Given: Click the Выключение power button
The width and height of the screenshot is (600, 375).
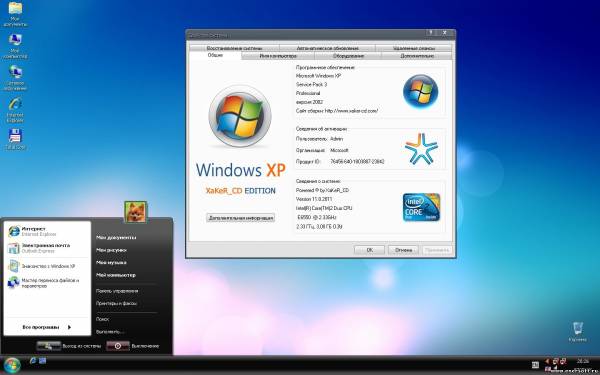Looking at the screenshot, I should (x=133, y=346).
